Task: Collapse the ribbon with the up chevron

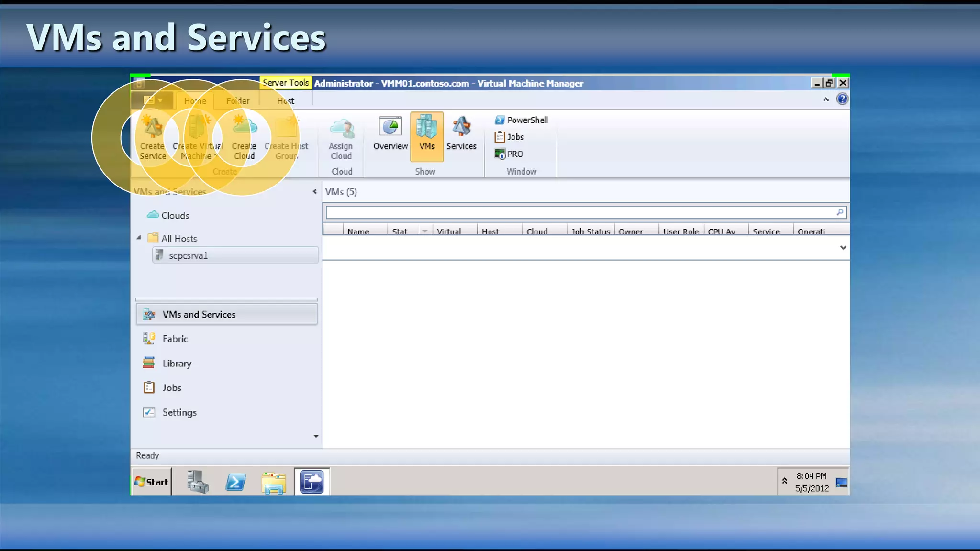Action: tap(826, 99)
